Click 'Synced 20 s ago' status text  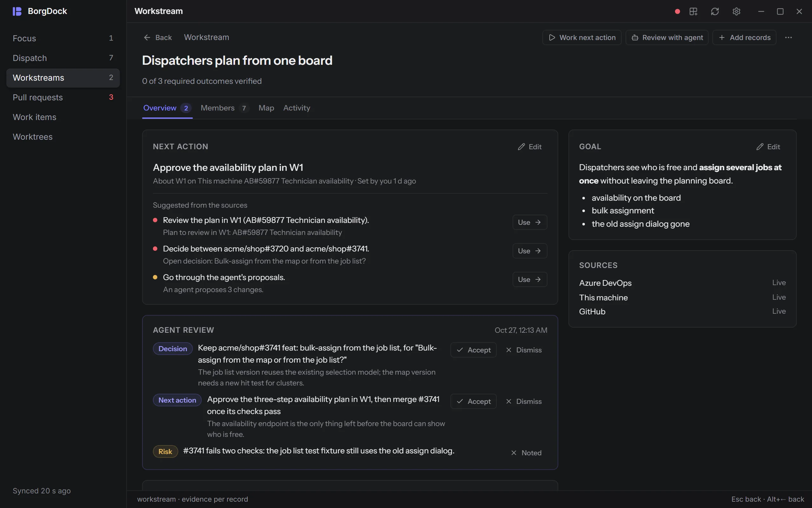click(42, 491)
